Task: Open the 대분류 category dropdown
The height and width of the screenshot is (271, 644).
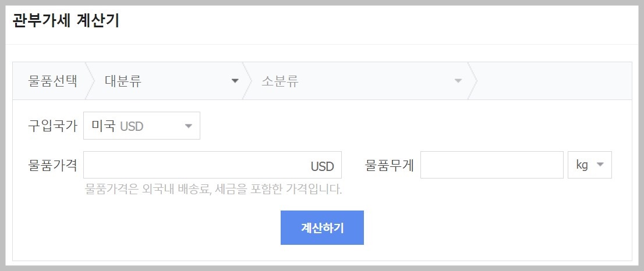Action: click(x=169, y=81)
